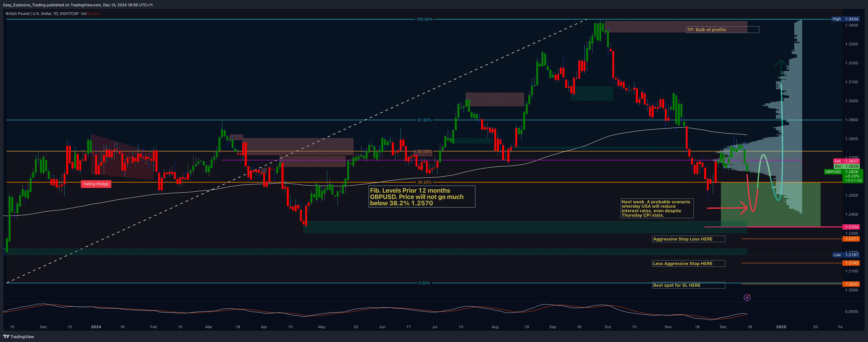Image resolution: width=868 pixels, height=342 pixels.
Task: Click the 1.3000 price axis label
Action: click(852, 101)
